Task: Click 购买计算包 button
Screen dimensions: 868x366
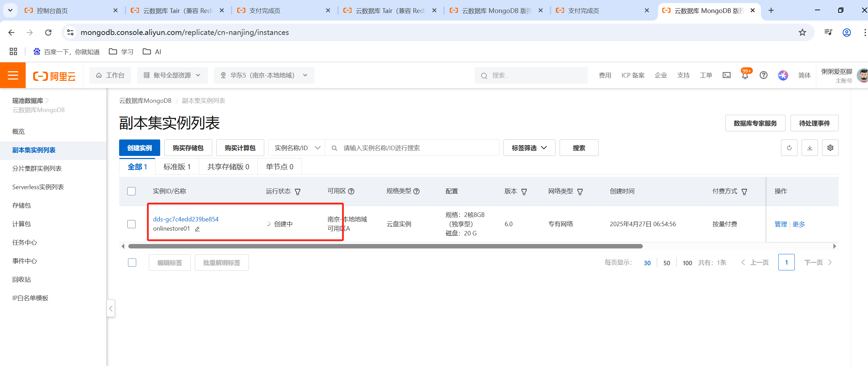Action: coord(240,148)
